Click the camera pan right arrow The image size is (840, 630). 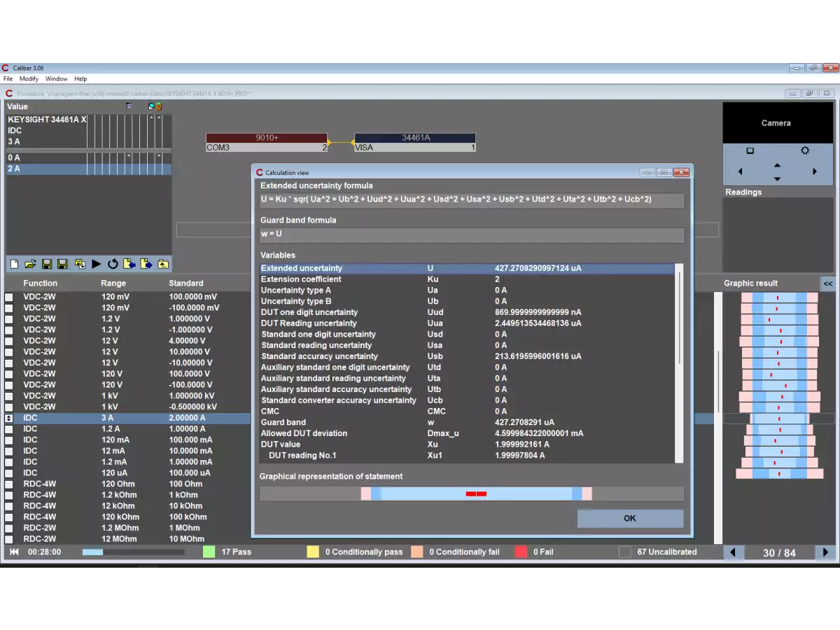click(814, 171)
